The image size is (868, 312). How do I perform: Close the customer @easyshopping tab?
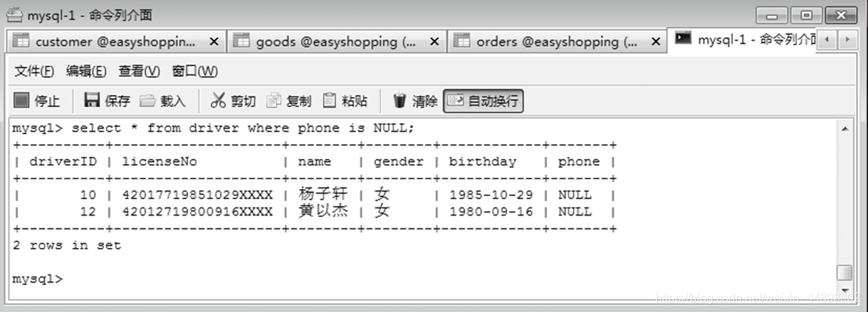tap(214, 41)
